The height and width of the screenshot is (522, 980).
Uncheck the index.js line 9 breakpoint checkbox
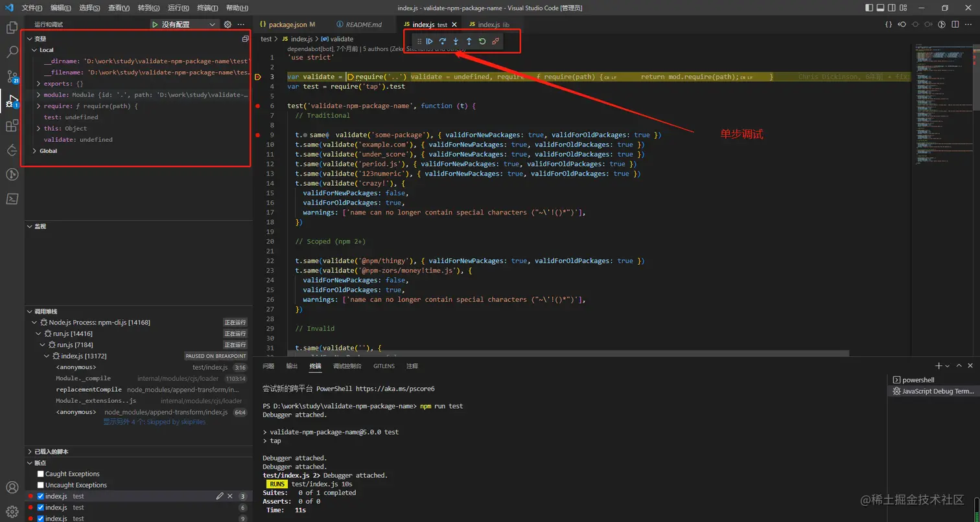click(x=40, y=518)
